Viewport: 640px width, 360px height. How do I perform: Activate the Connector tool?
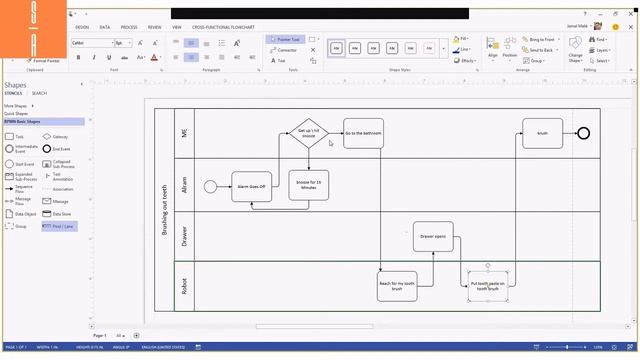283,50
